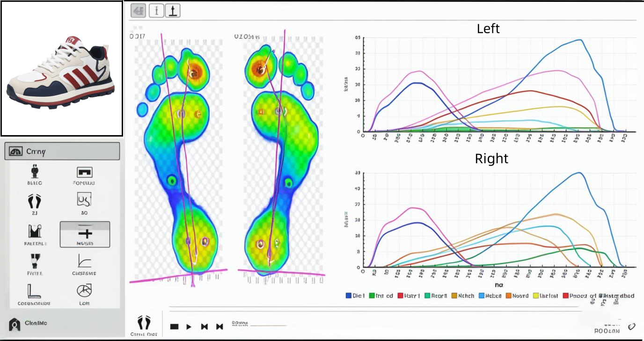Open the pie chart wheel icon in side panel

click(84, 290)
